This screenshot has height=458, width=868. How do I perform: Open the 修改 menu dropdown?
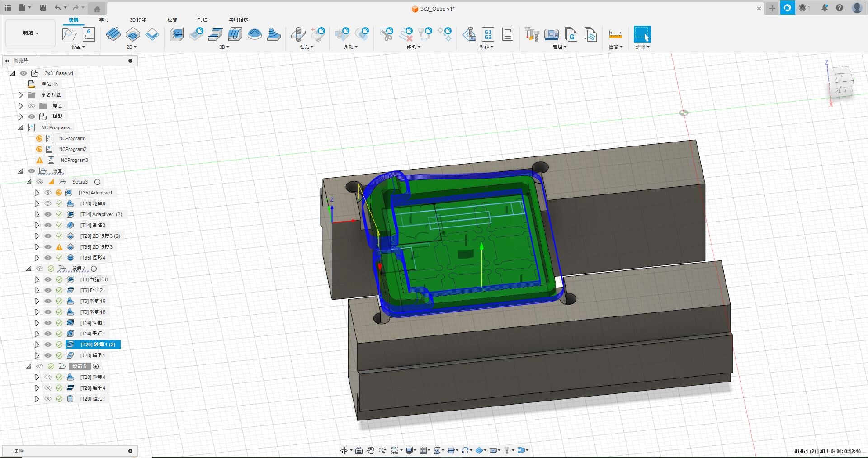[413, 47]
